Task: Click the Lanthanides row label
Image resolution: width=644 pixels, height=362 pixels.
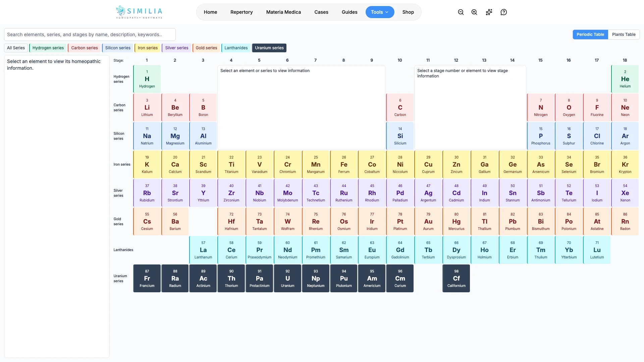Action: coord(123,250)
